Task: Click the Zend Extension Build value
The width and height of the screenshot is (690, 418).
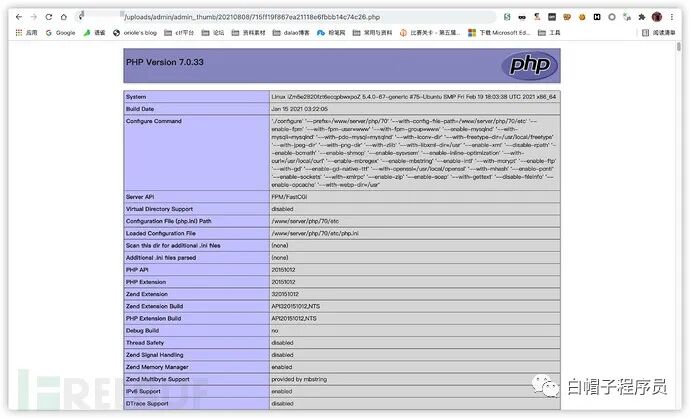Action: (295, 306)
